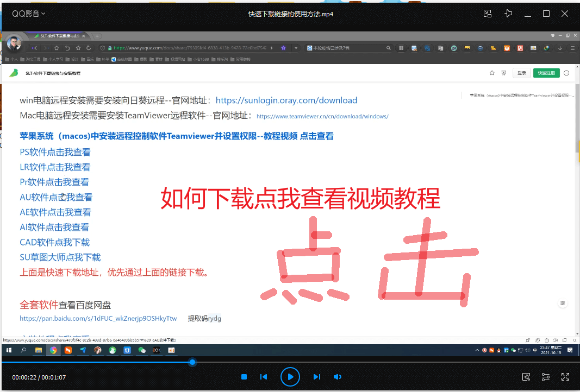Open the sunlogin.oray.com download link
580x392 pixels.
pyautogui.click(x=286, y=100)
